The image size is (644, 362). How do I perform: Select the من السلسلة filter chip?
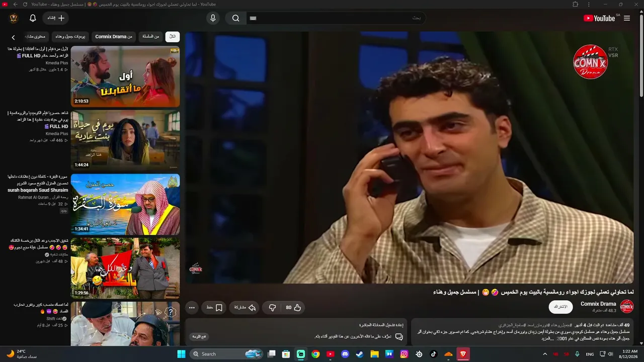tap(150, 37)
